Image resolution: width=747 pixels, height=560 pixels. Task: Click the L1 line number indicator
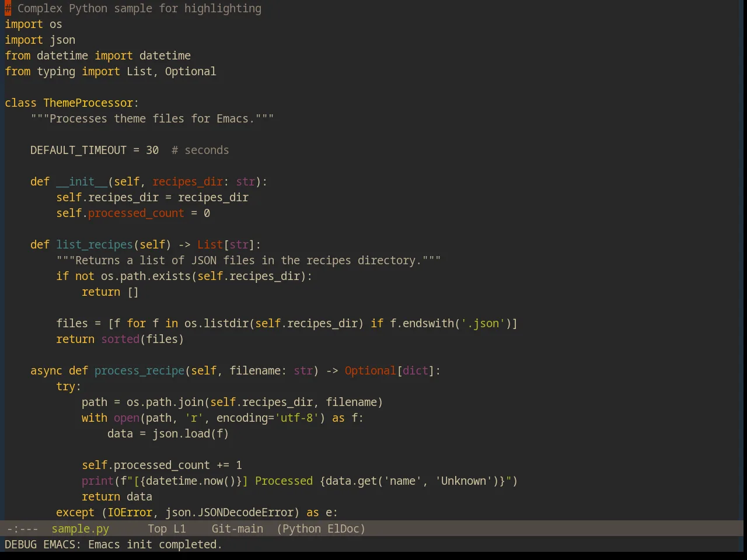(180, 528)
